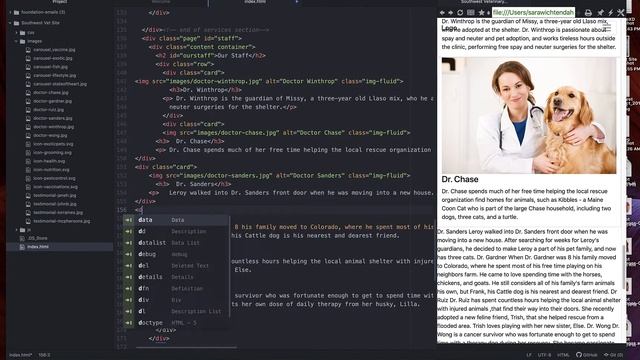The image size is (640, 360).
Task: Switch to the index.html editor tab
Action: [x=255, y=2]
